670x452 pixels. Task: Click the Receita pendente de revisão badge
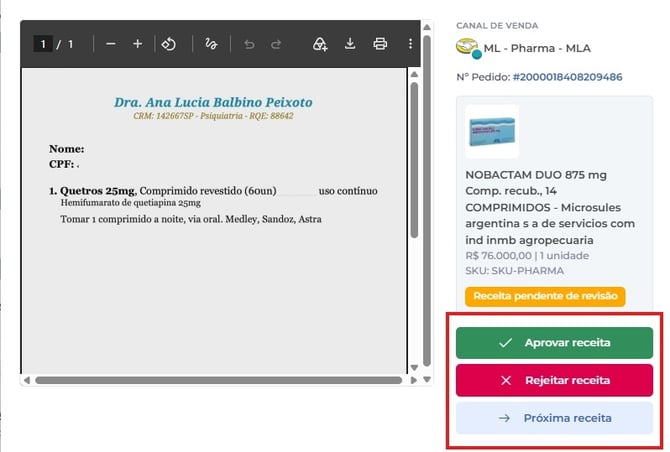point(545,296)
